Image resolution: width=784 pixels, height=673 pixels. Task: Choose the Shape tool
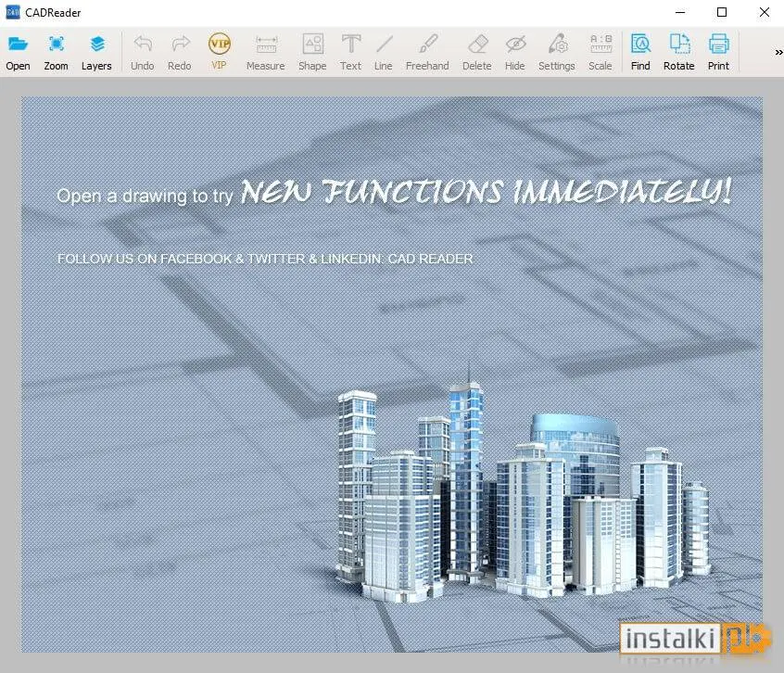[312, 53]
